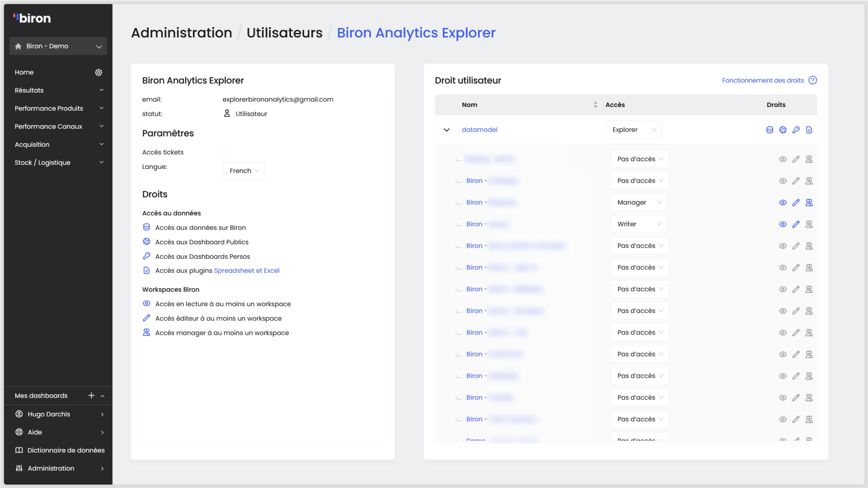Click the Accès column header

click(615, 105)
